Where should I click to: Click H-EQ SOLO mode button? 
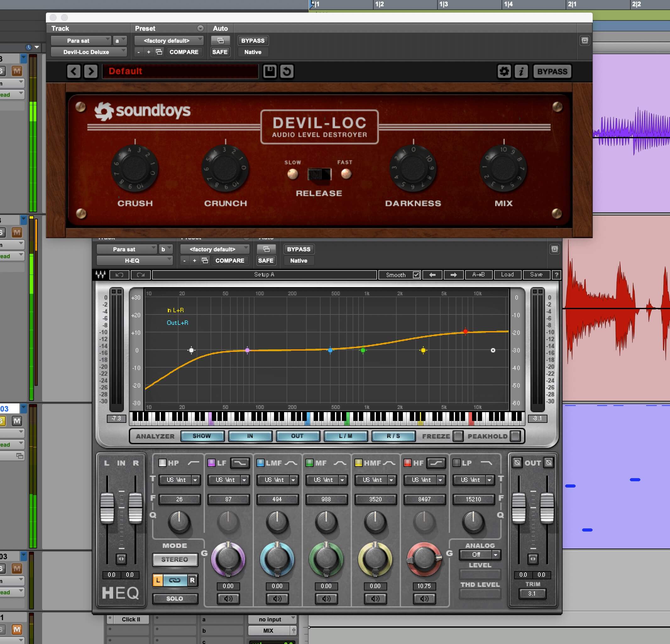(x=175, y=598)
